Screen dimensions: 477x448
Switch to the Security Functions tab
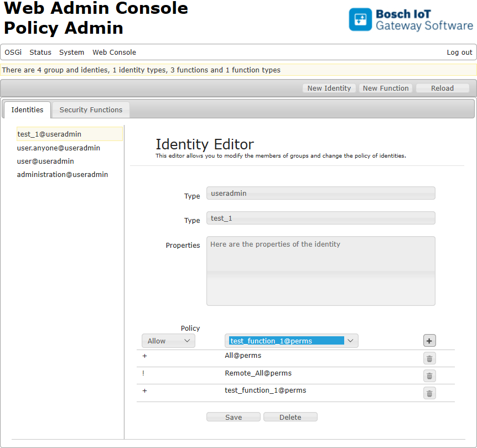90,110
